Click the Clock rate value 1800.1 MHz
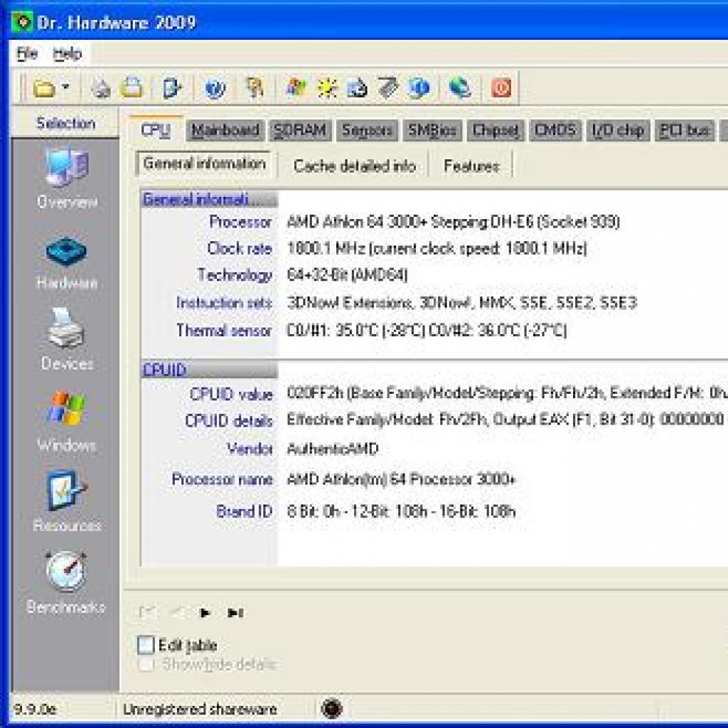The image size is (728, 728). pyautogui.click(x=437, y=248)
